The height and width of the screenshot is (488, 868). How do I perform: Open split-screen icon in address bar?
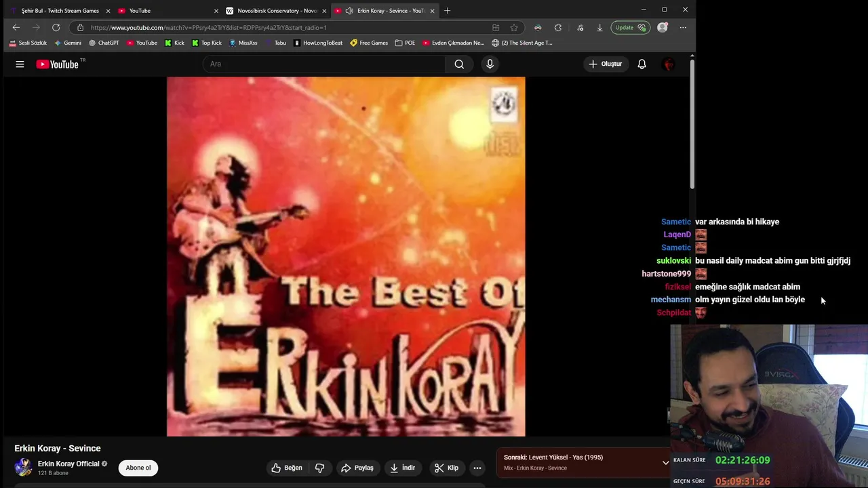(496, 28)
